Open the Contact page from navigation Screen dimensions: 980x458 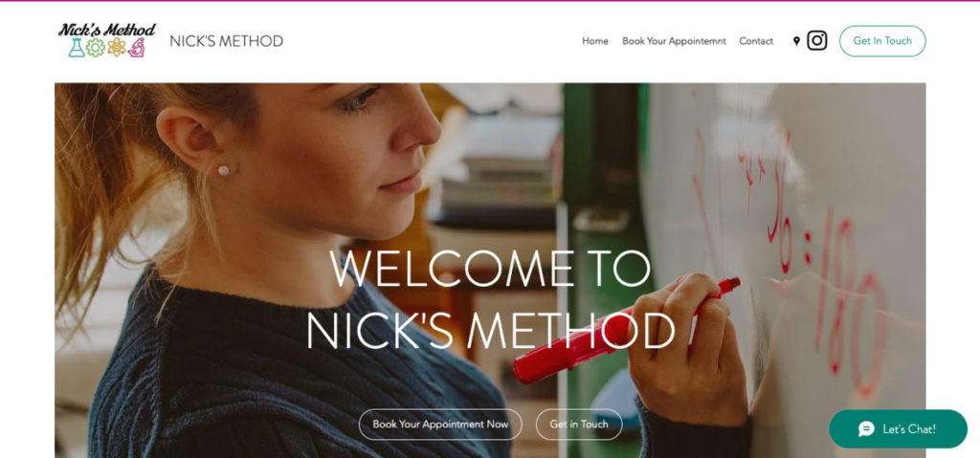click(756, 41)
